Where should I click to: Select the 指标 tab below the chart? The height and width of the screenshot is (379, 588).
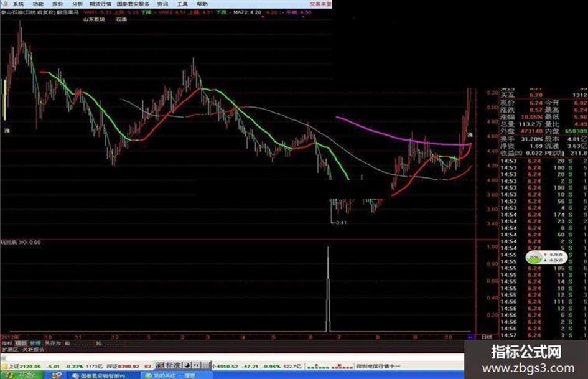(x=7, y=343)
